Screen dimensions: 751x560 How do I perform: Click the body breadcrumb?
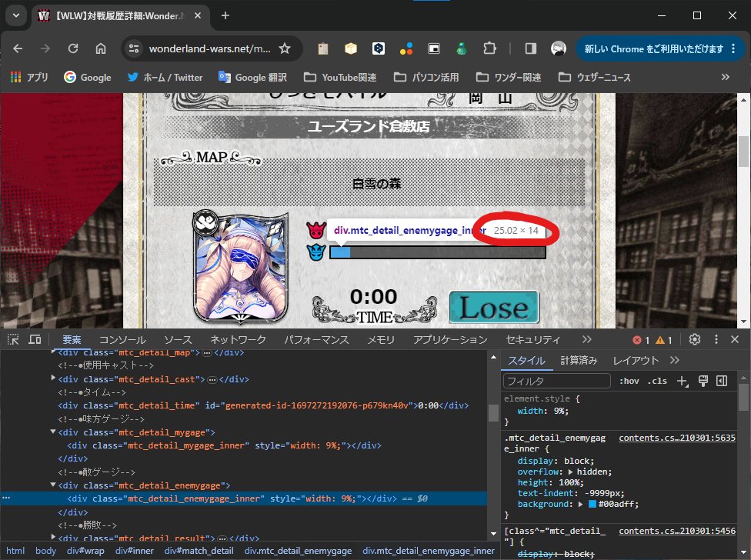[x=45, y=551]
